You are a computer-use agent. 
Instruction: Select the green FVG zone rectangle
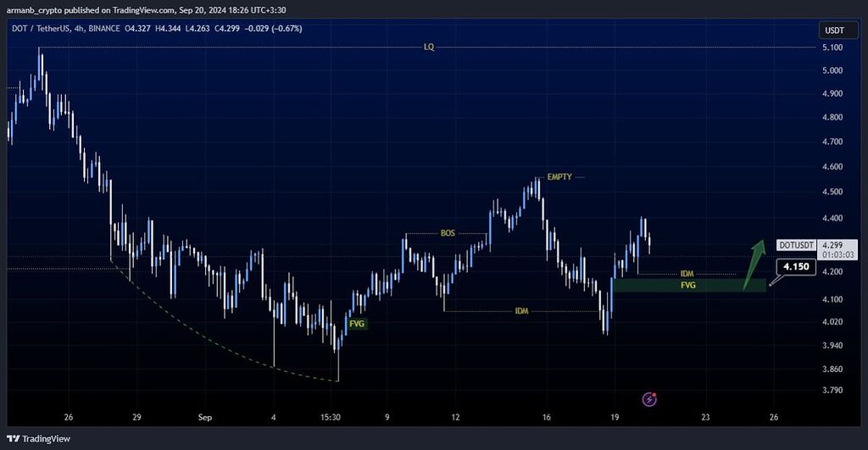coord(688,286)
